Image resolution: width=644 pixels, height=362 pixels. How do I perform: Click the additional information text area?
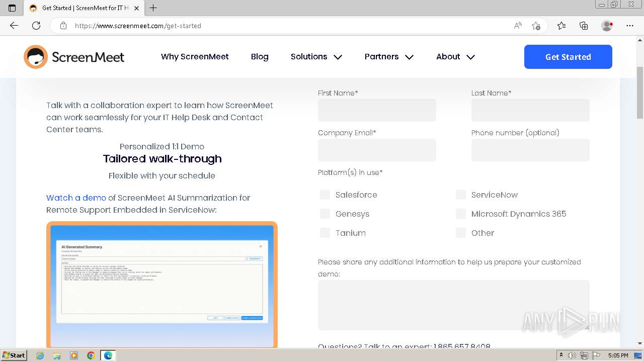[454, 305]
